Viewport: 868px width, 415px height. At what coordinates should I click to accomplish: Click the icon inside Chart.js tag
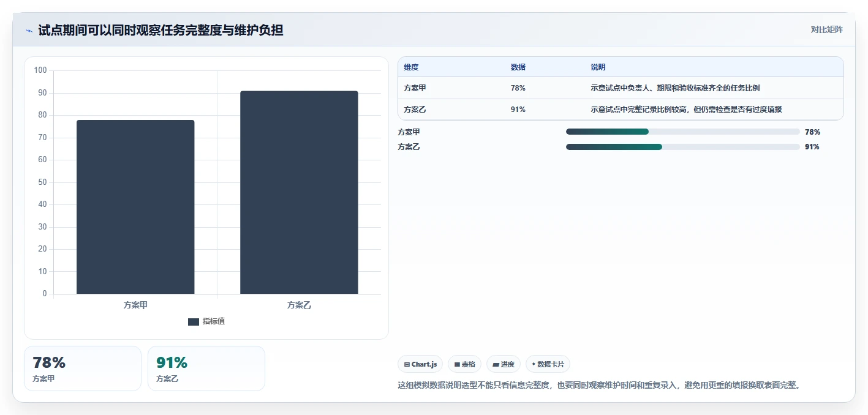407,365
